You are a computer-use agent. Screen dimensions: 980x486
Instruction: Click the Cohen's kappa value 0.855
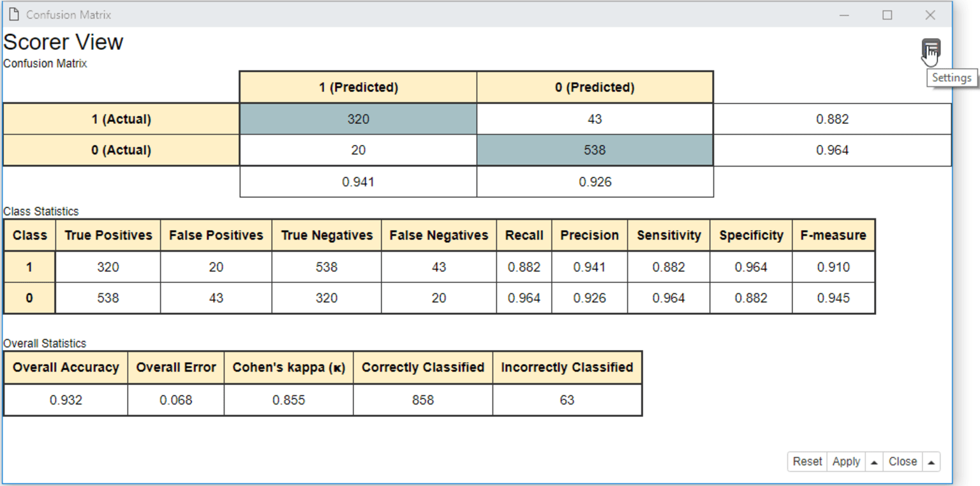pyautogui.click(x=289, y=400)
